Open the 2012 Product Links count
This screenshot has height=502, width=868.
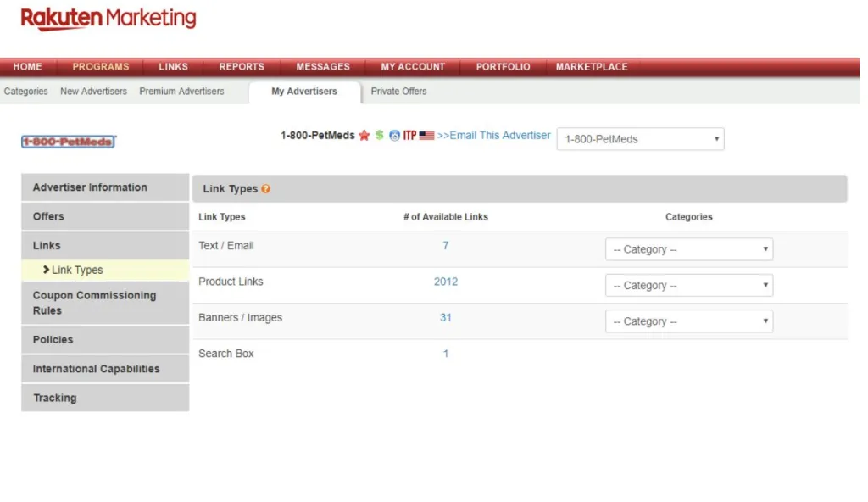coord(446,282)
